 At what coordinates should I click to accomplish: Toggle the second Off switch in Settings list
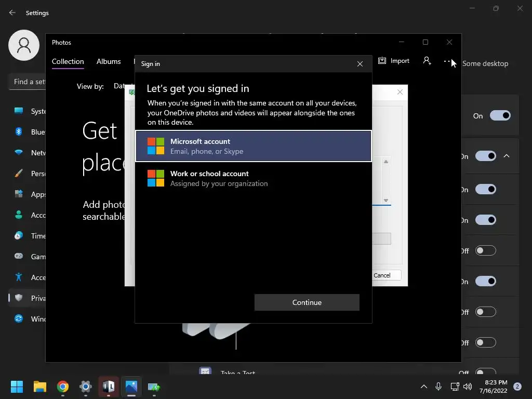pyautogui.click(x=486, y=312)
